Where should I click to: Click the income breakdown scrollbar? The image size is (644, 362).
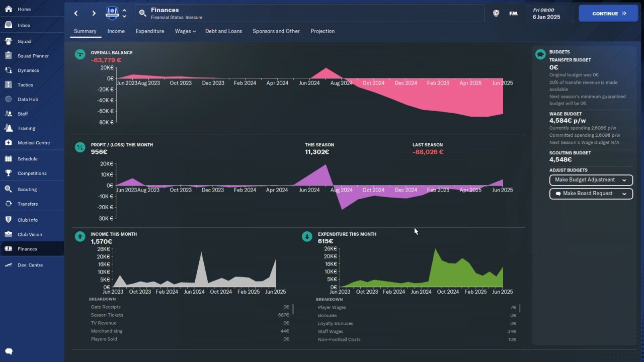point(293,309)
